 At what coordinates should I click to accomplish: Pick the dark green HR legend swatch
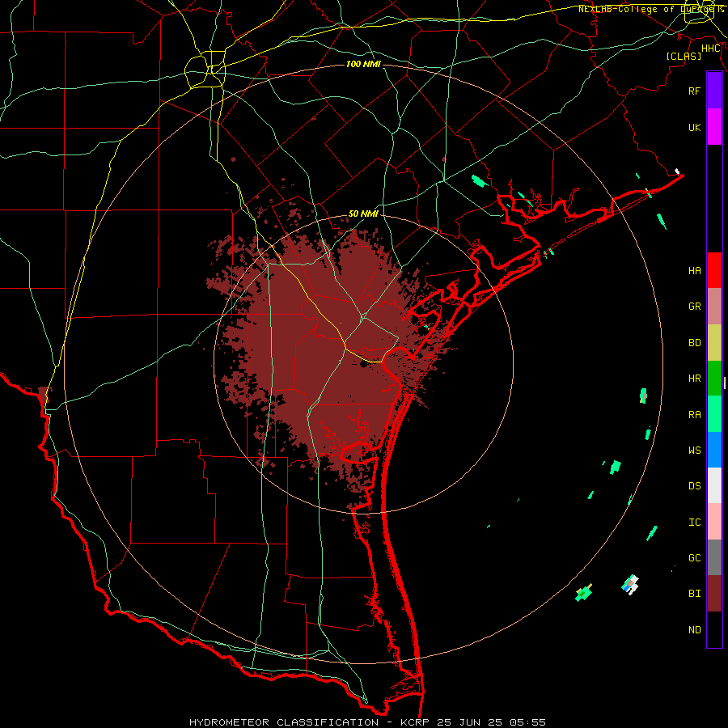click(714, 378)
